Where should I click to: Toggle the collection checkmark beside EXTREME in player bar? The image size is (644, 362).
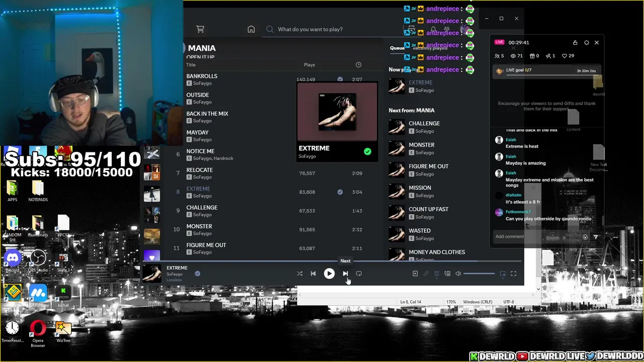[197, 274]
